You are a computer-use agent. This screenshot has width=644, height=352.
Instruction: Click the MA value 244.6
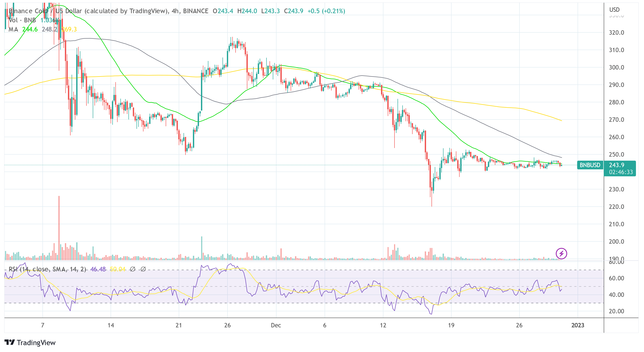[x=30, y=29]
